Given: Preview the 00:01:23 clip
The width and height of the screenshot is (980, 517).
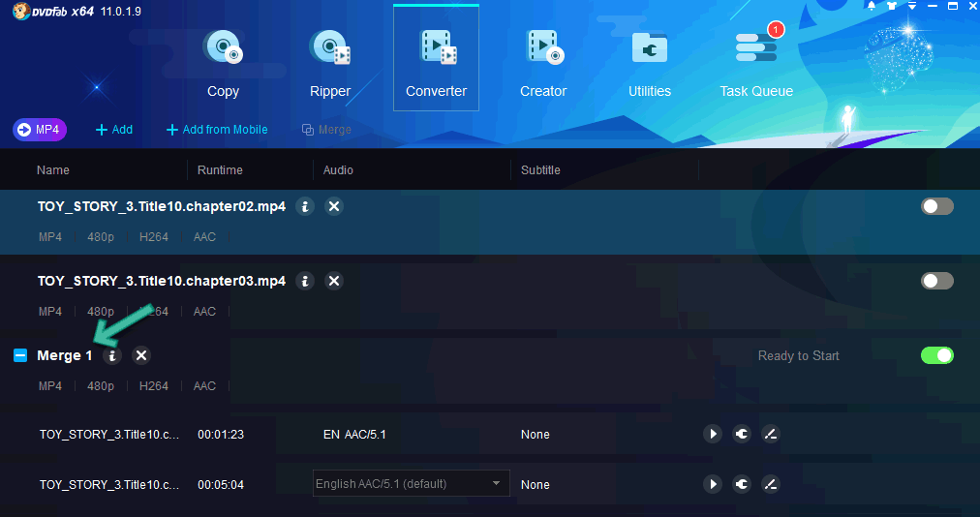Looking at the screenshot, I should tap(713, 434).
